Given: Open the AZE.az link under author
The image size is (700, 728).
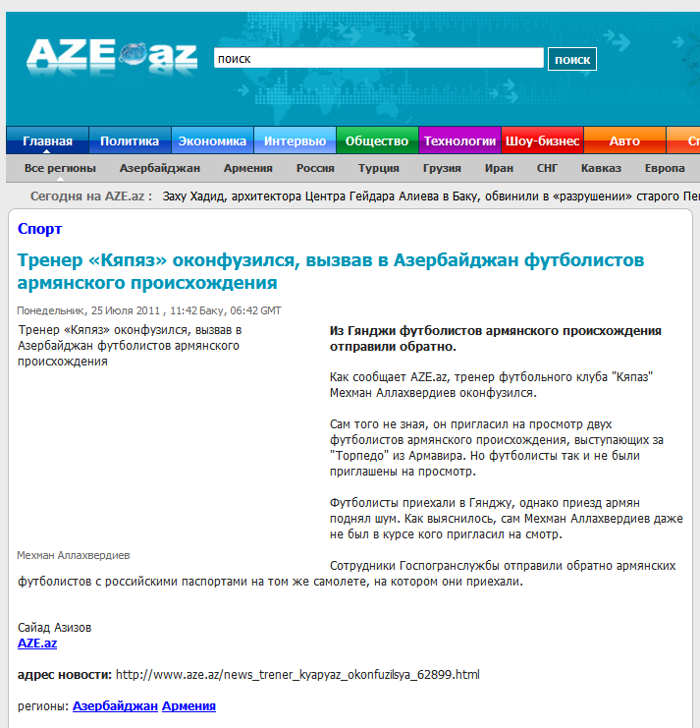Looking at the screenshot, I should tap(37, 644).
